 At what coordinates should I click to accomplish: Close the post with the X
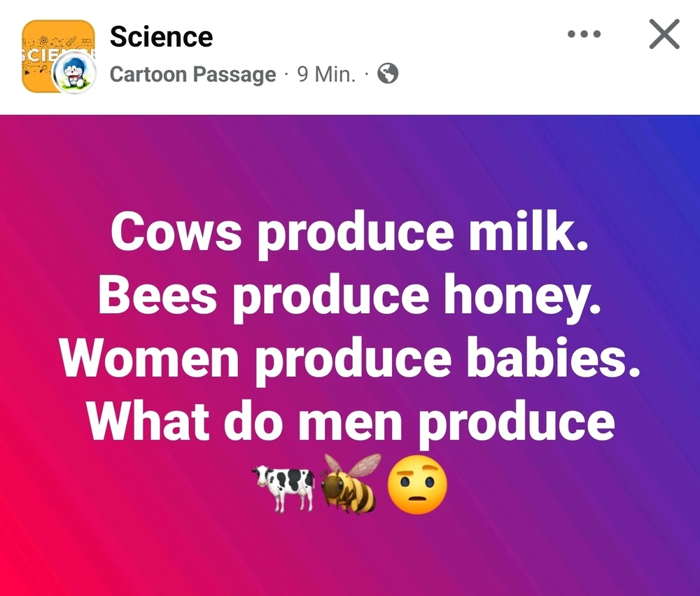click(664, 34)
